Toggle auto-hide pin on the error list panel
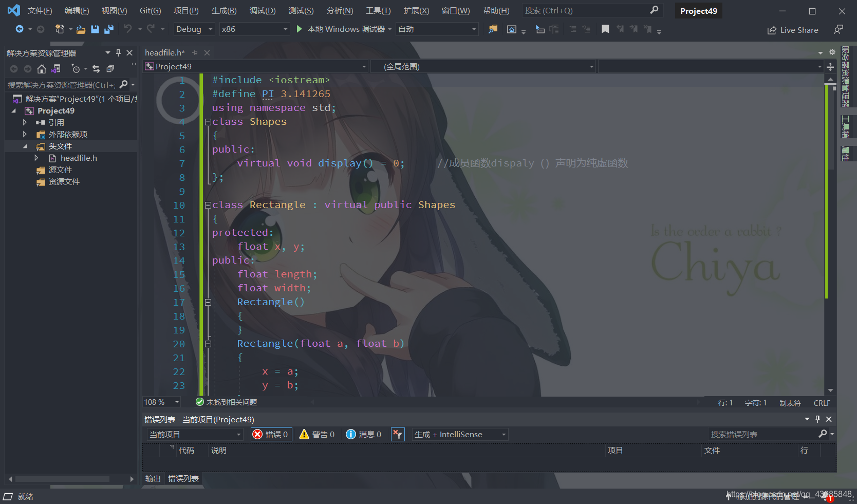This screenshot has height=504, width=857. pyautogui.click(x=818, y=419)
